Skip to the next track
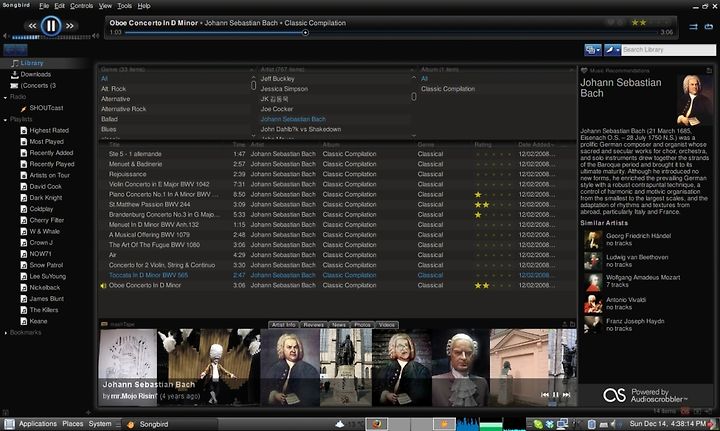 coord(69,26)
